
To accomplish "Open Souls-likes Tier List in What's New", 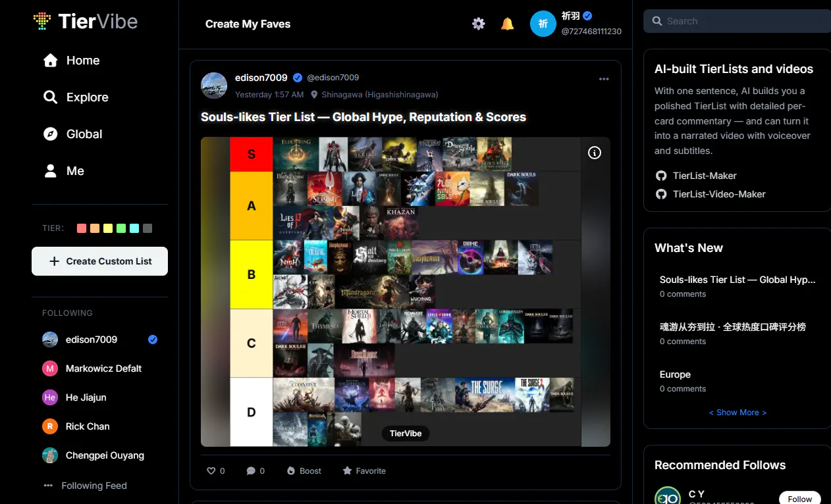I will [737, 280].
